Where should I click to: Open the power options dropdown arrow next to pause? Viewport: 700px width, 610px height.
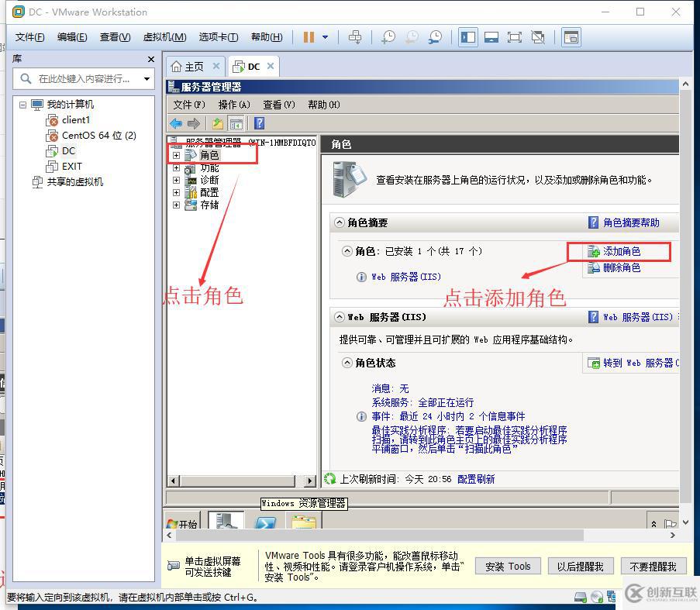point(326,37)
